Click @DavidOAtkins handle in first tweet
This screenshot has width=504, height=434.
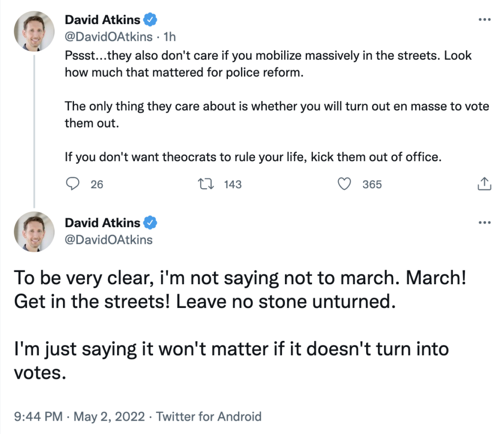108,36
